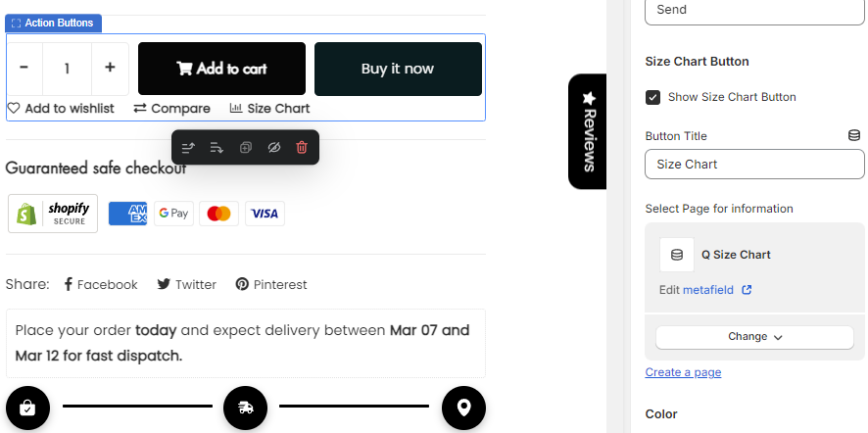The height and width of the screenshot is (433, 868).
Task: Move the Action Buttons block down
Action: [x=217, y=148]
